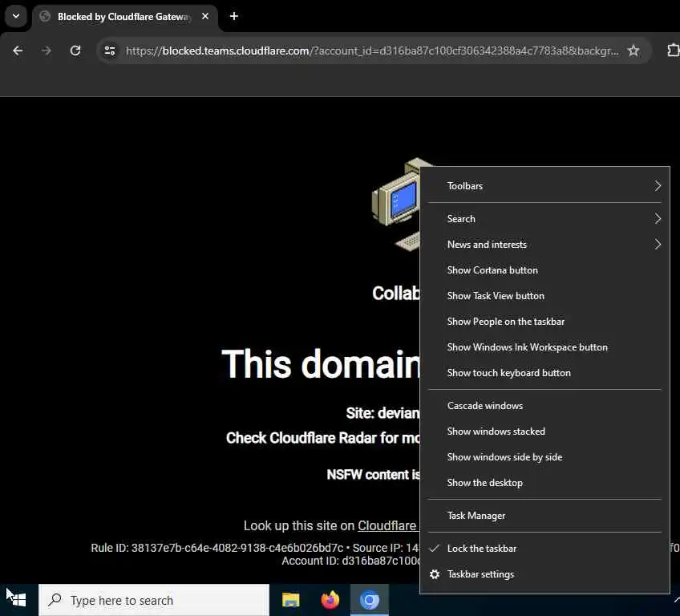Toggle Show Cortana button
The width and height of the screenshot is (680, 616).
tap(544, 269)
